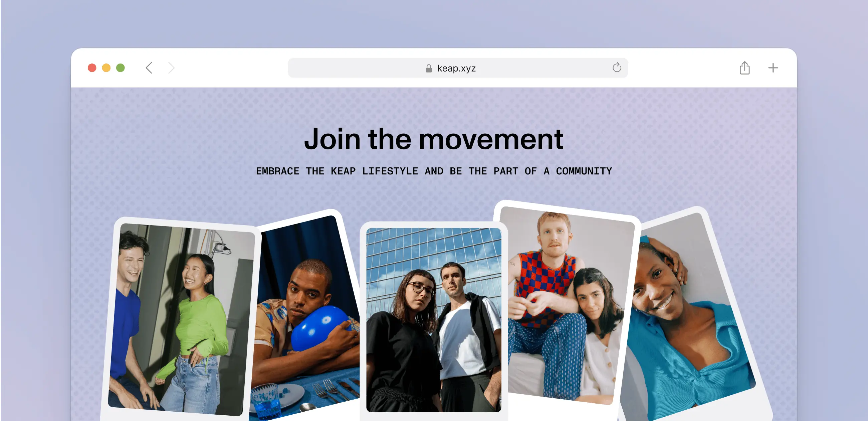Click the keap.xyz URL text
The width and height of the screenshot is (868, 421).
[x=456, y=68]
